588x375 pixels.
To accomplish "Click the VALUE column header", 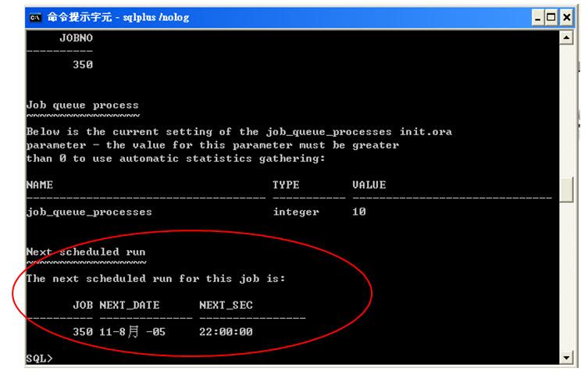I will coord(369,185).
